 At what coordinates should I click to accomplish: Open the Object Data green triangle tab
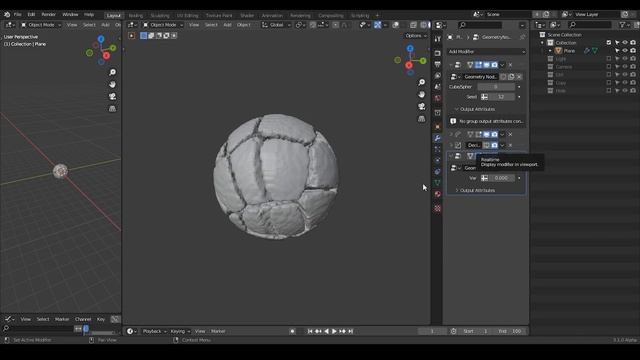pyautogui.click(x=438, y=182)
